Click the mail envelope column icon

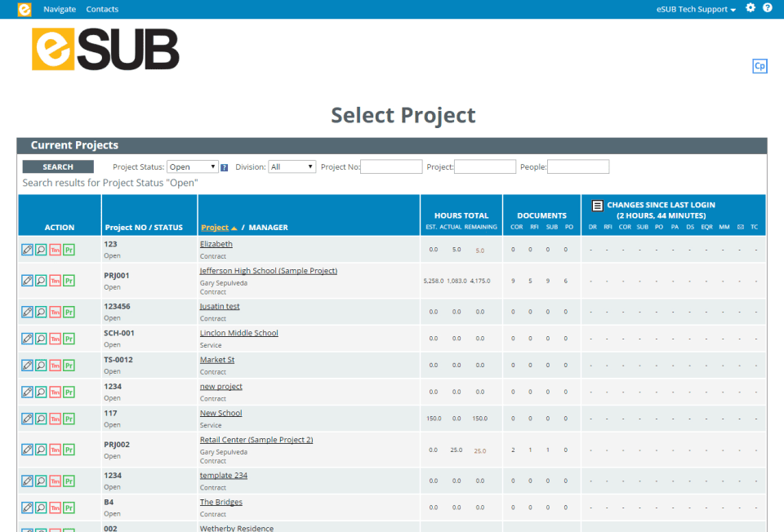click(x=741, y=228)
